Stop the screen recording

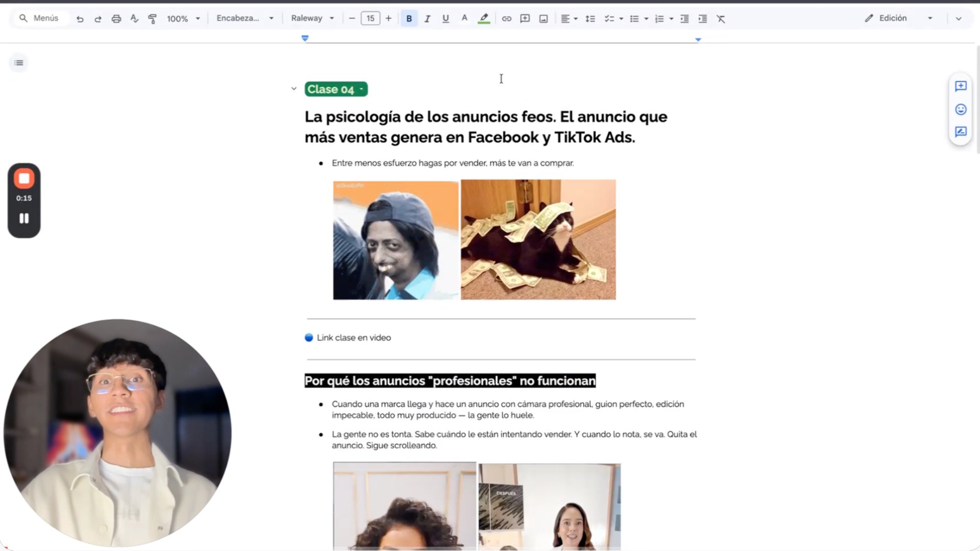pyautogui.click(x=24, y=179)
